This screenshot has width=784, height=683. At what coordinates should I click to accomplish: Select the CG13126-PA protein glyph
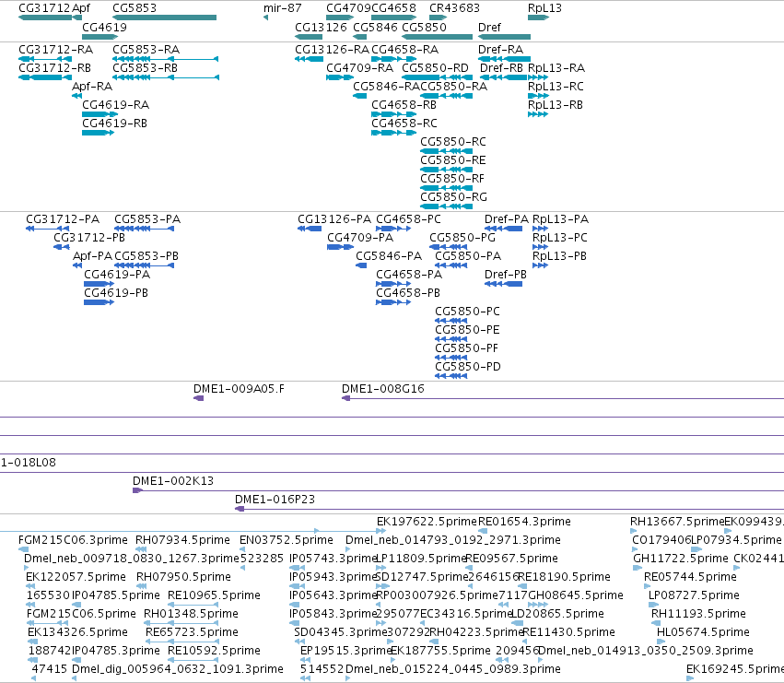(x=310, y=229)
